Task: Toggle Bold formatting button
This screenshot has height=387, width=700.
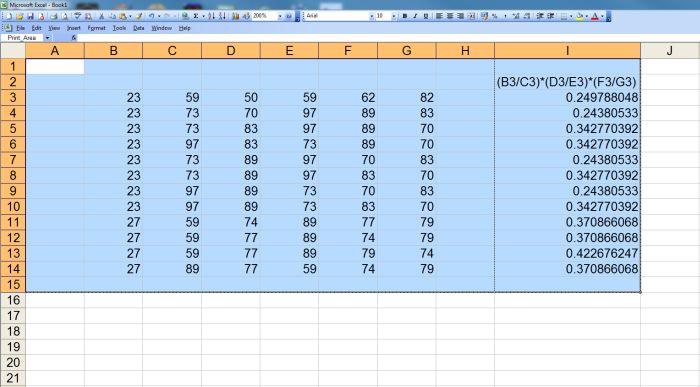Action: click(x=404, y=16)
